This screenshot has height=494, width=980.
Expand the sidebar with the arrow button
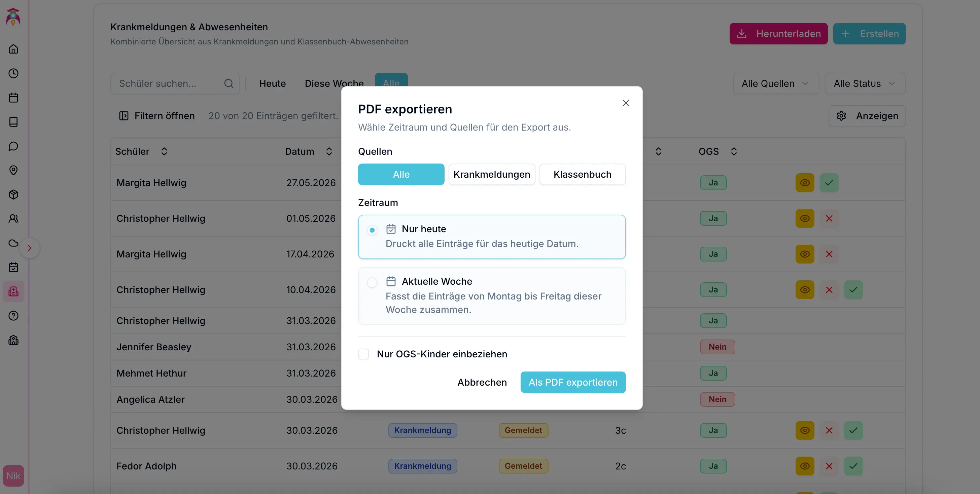30,248
